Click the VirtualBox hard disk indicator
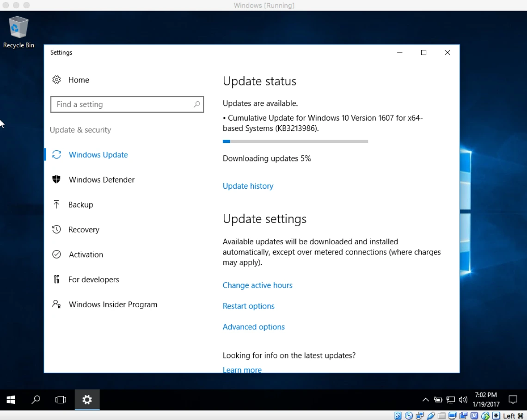Viewport: 527px width, 420px height. pos(398,416)
